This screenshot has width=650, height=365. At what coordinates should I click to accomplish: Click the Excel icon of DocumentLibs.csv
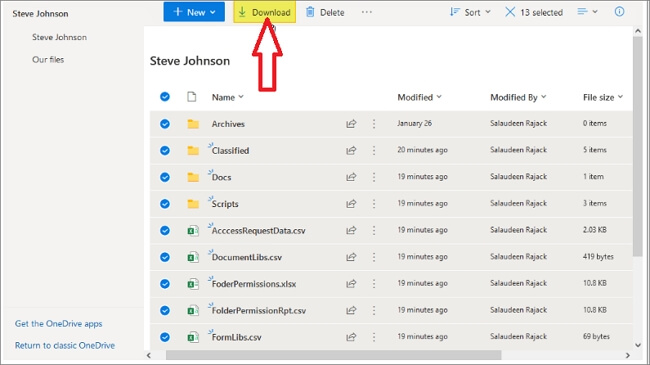point(193,257)
